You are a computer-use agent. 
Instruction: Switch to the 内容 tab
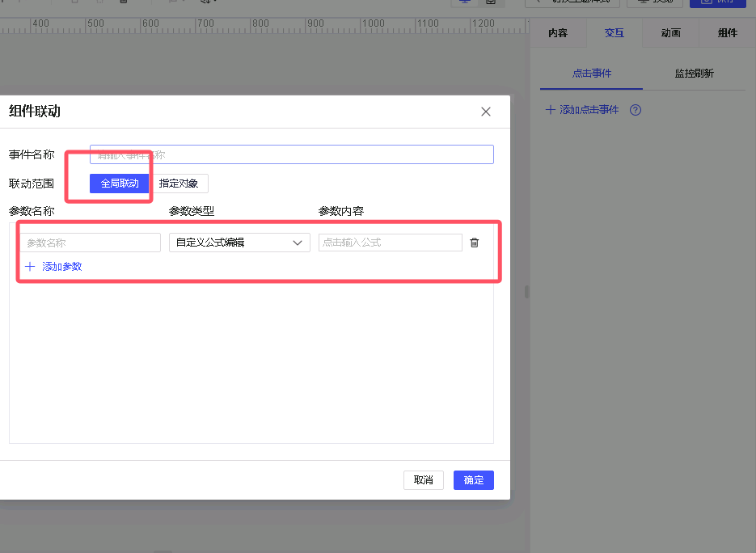click(558, 33)
